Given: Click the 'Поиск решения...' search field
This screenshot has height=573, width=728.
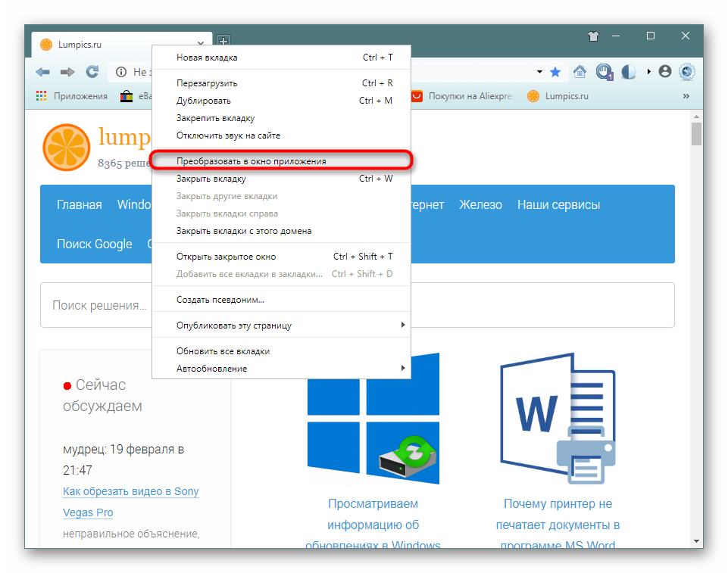Looking at the screenshot, I should [x=98, y=306].
